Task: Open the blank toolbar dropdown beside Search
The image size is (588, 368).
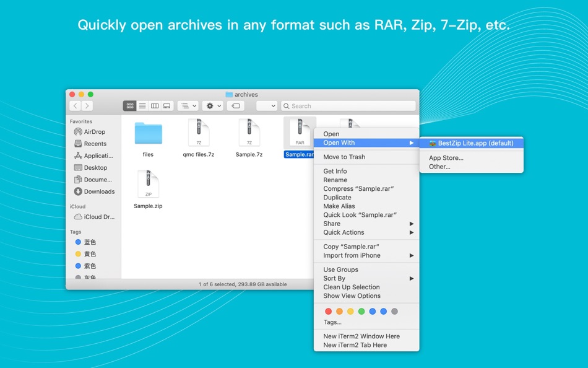Action: (x=267, y=106)
